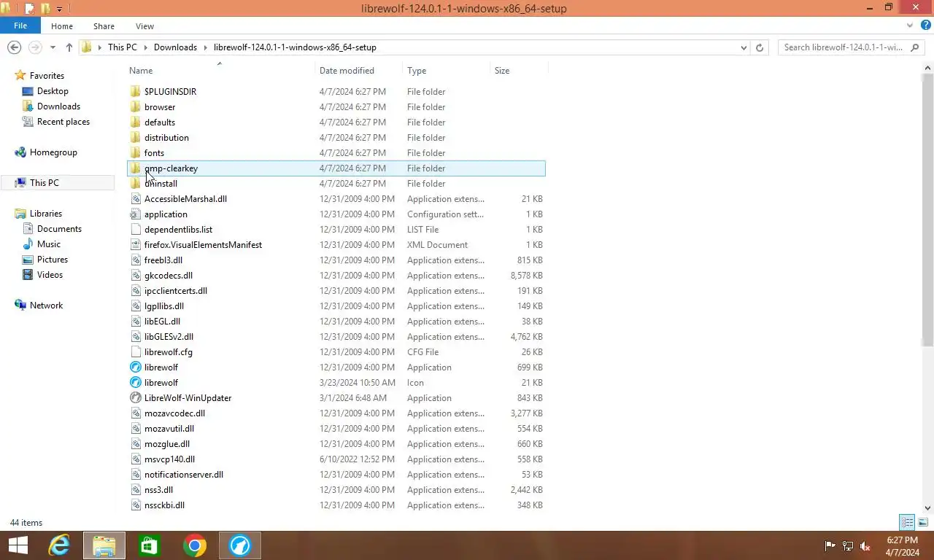Screen dimensions: 934x560
Task: Click the librewolf.cfg file icon
Action: [135, 352]
